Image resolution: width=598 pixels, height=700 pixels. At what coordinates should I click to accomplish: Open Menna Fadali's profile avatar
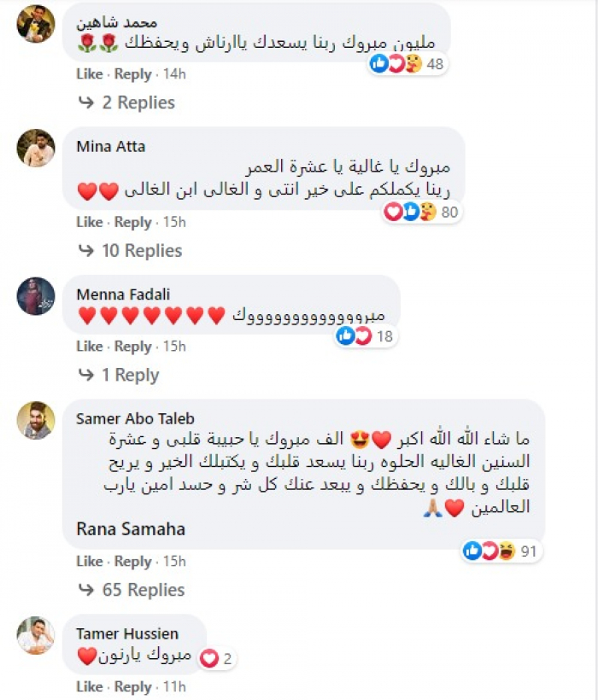tap(36, 296)
